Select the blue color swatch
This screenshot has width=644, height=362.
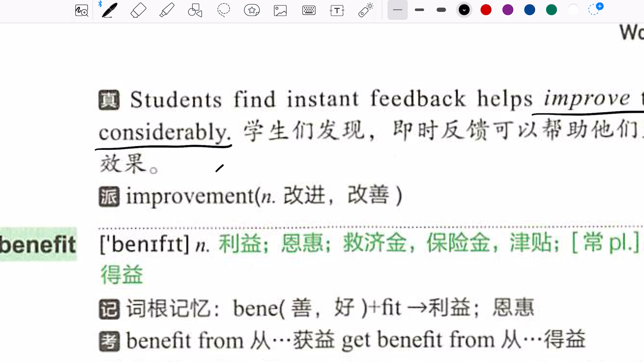coord(529,10)
